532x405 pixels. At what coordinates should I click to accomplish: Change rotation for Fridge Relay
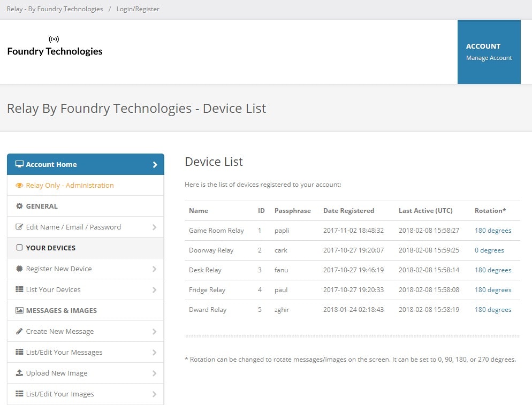click(x=493, y=289)
